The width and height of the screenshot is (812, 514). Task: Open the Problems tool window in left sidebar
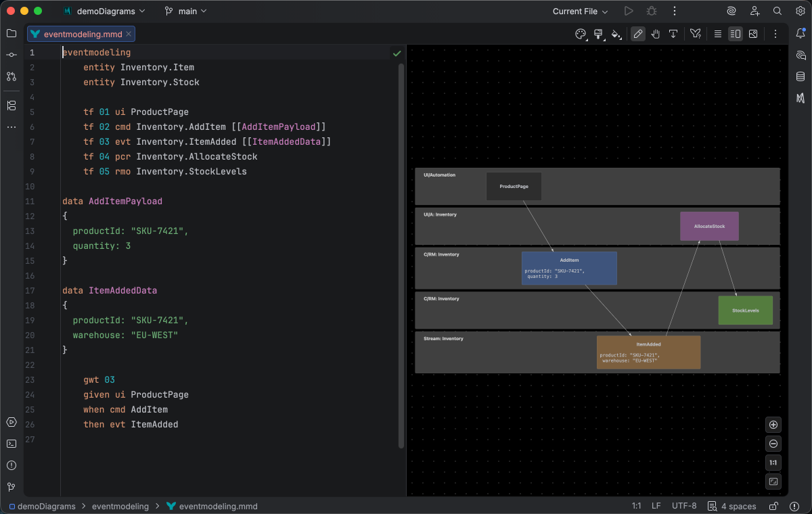pyautogui.click(x=12, y=465)
